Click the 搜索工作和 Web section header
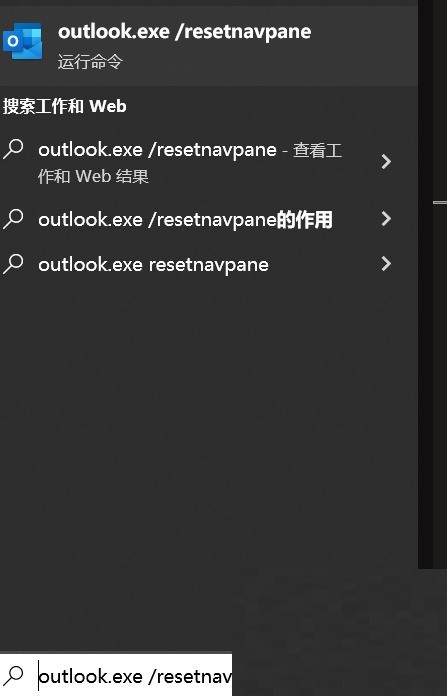 pyautogui.click(x=65, y=107)
